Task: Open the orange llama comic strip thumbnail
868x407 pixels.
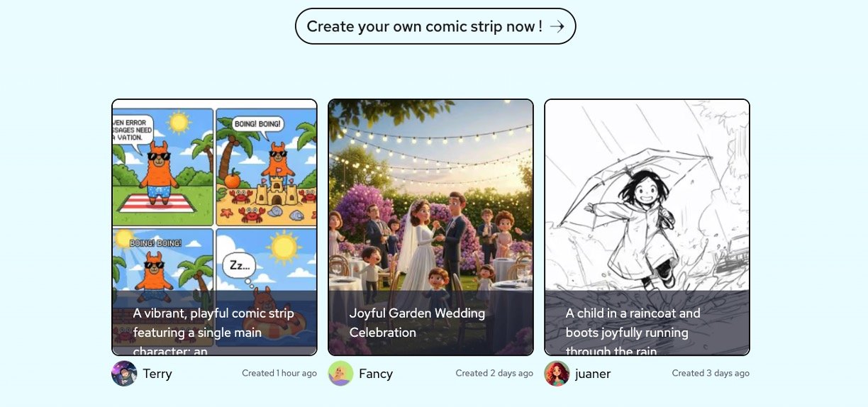Action: pyautogui.click(x=214, y=227)
